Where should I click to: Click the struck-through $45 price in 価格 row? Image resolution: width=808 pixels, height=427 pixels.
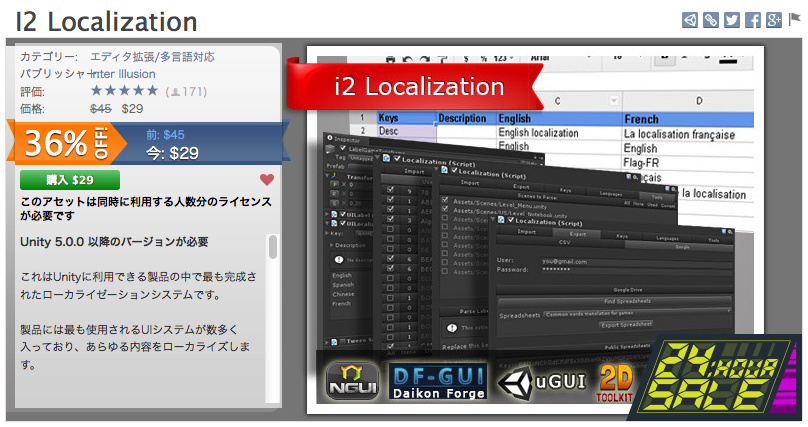click(x=100, y=109)
